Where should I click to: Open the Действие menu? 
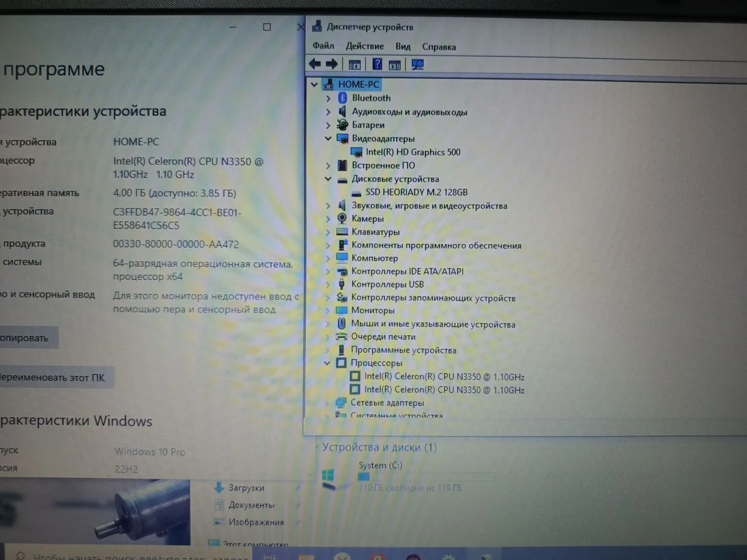pos(365,46)
